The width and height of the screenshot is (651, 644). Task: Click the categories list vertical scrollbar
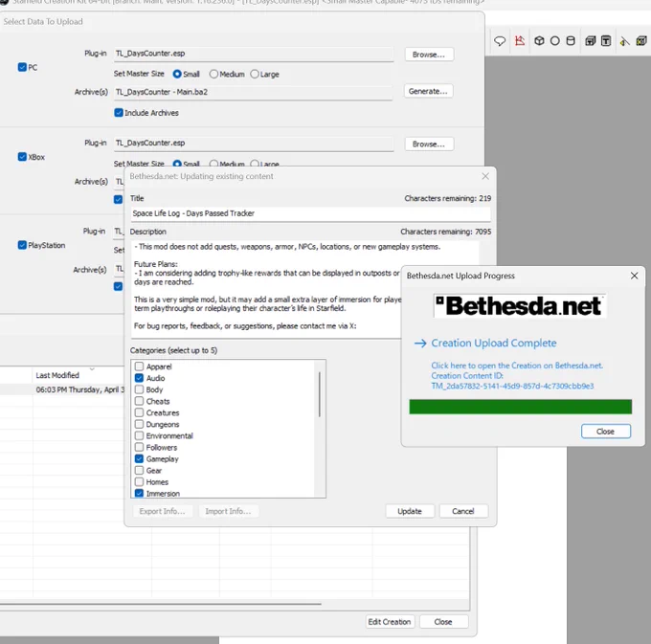(319, 394)
